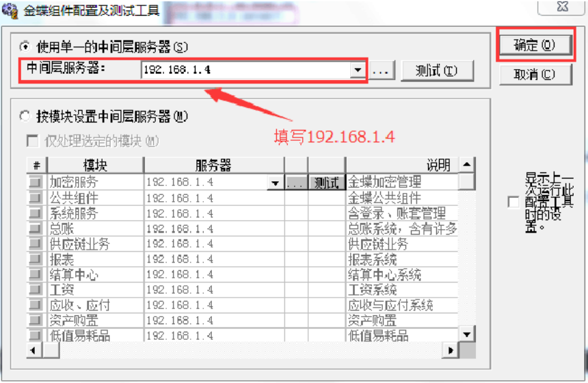Click the 加密服务 row browse (...) button
The width and height of the screenshot is (588, 383).
point(296,183)
